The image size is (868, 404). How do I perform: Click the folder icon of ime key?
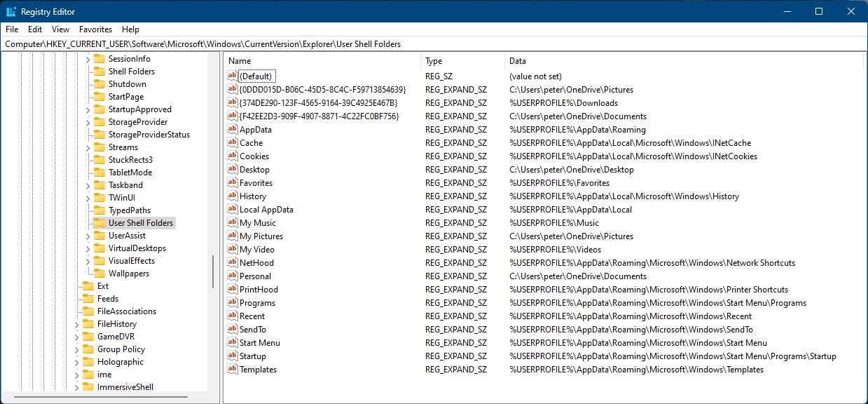coord(88,375)
